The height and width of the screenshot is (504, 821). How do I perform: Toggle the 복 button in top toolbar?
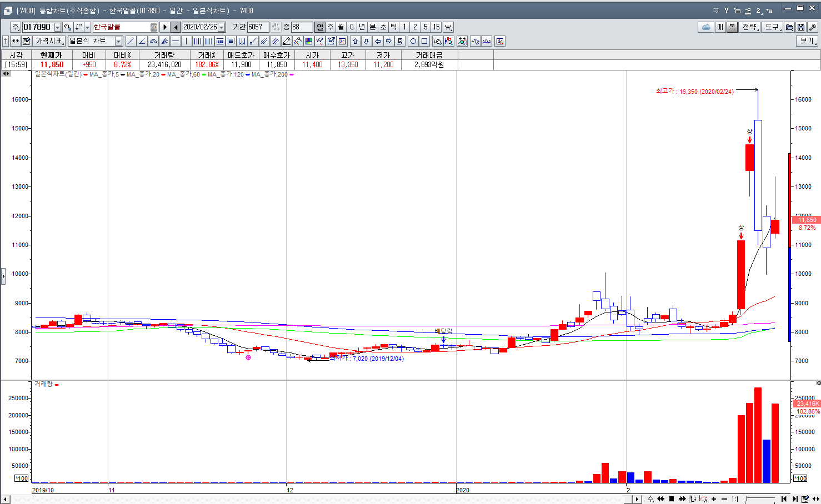pyautogui.click(x=732, y=27)
